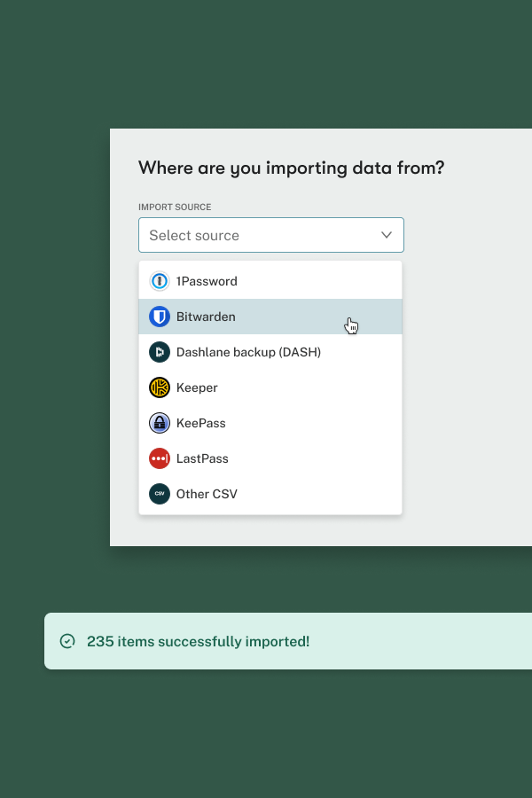Collapse the dropdown using the chevron arrow

387,235
